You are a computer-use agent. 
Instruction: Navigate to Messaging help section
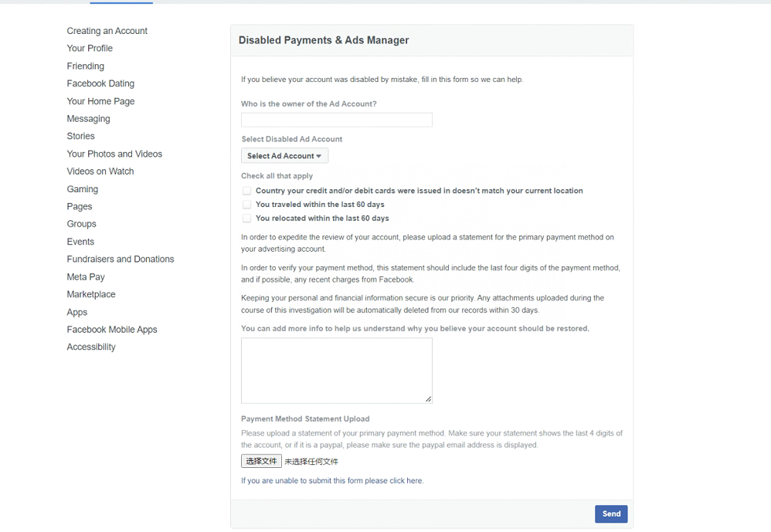tap(88, 119)
